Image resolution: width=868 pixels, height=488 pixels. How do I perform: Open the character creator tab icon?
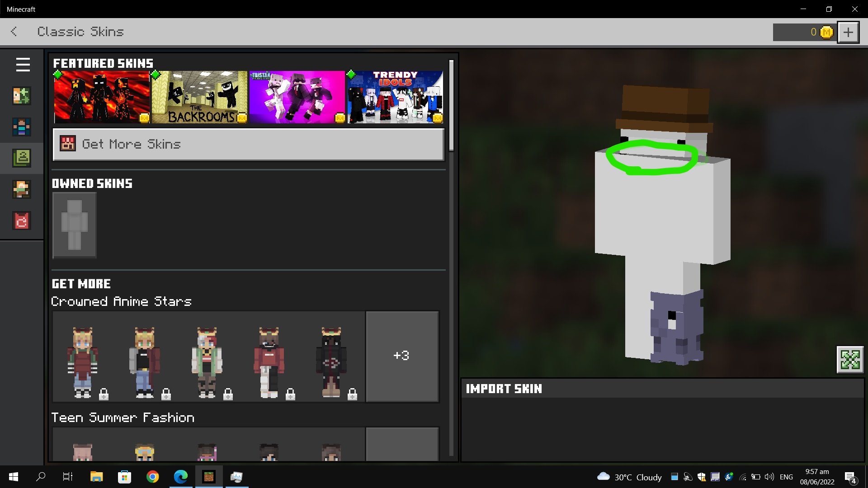click(x=22, y=96)
